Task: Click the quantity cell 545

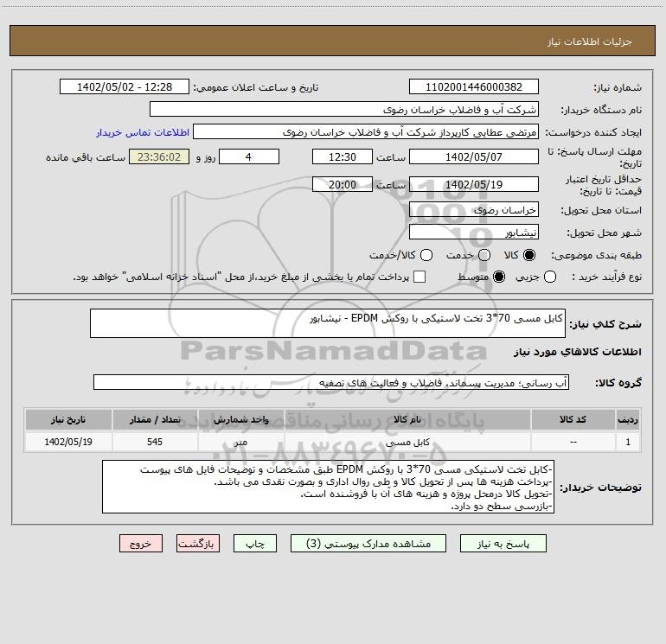Action: (x=155, y=442)
